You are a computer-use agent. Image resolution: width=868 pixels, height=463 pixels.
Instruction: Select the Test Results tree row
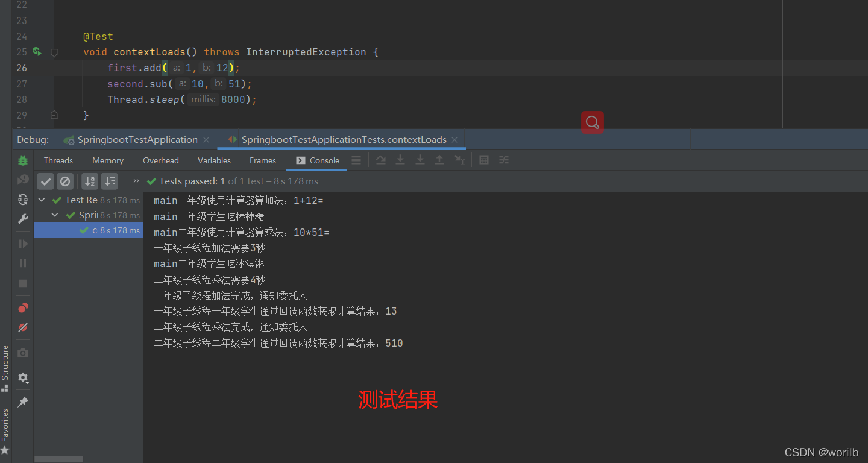pos(89,200)
